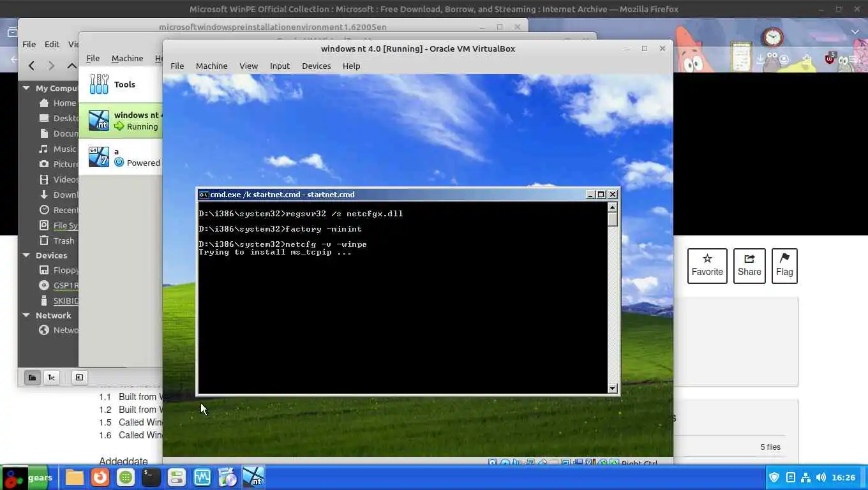The image size is (868, 490).
Task: Open File System in the sidebar
Action: pos(58,225)
